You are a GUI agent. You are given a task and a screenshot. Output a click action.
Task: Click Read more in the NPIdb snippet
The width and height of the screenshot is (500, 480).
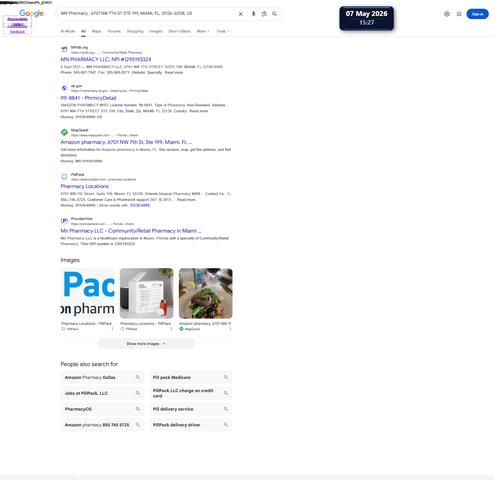point(174,72)
